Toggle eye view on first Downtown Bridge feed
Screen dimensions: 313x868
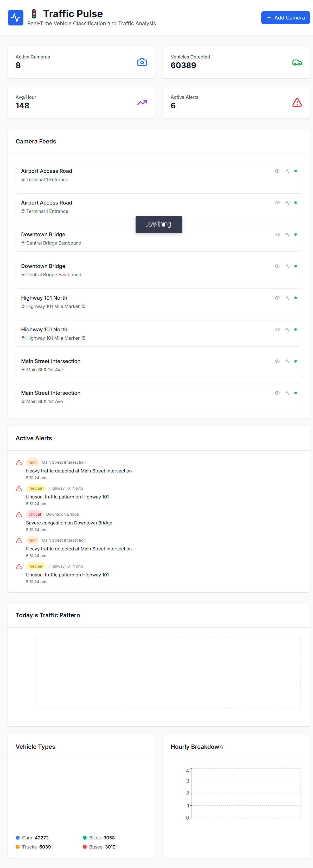[x=277, y=234]
